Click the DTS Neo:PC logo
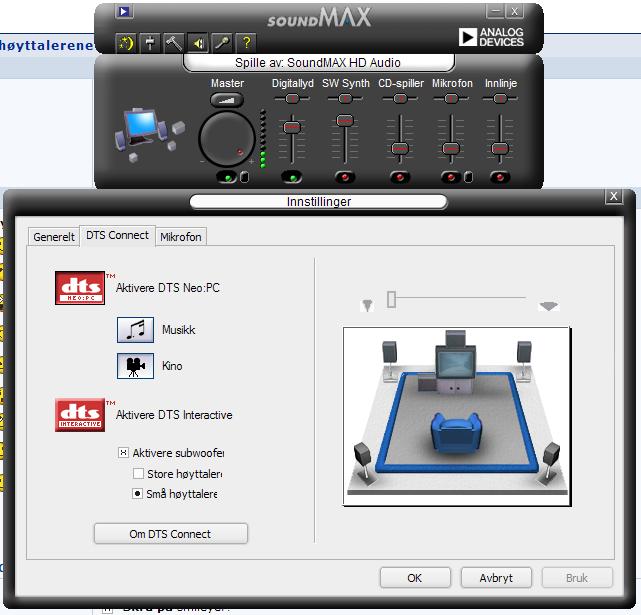Image resolution: width=641 pixels, height=615 pixels. (80, 288)
